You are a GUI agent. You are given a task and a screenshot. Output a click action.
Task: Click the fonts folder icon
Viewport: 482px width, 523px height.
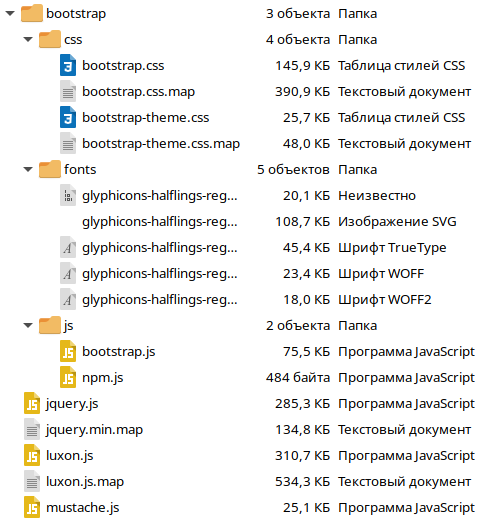(50, 169)
